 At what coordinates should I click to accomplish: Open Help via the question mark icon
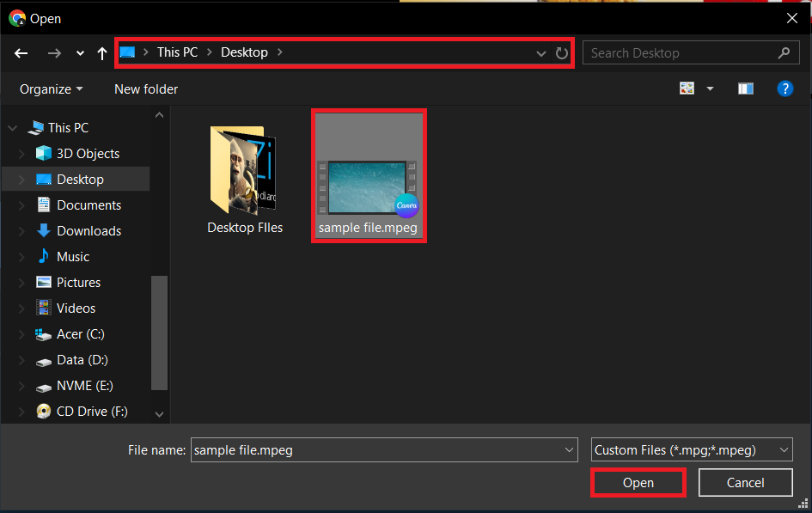[785, 88]
